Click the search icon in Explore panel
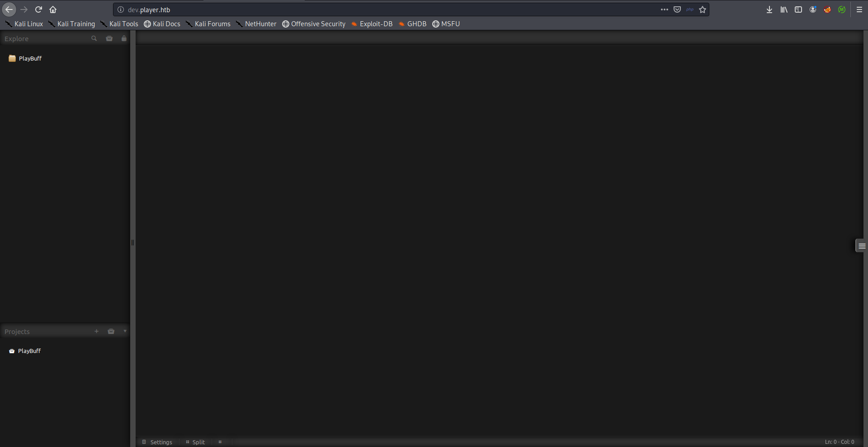Image resolution: width=868 pixels, height=447 pixels. (x=94, y=38)
